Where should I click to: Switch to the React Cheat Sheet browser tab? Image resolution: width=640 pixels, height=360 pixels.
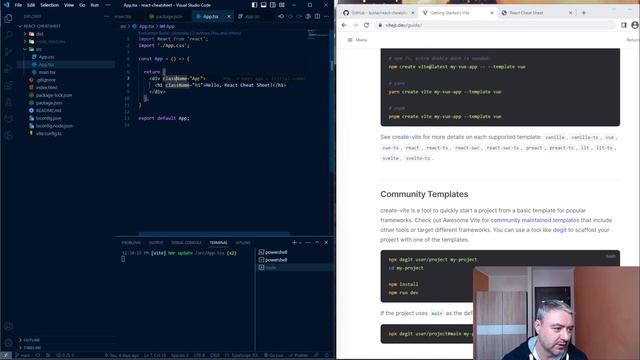(537, 13)
